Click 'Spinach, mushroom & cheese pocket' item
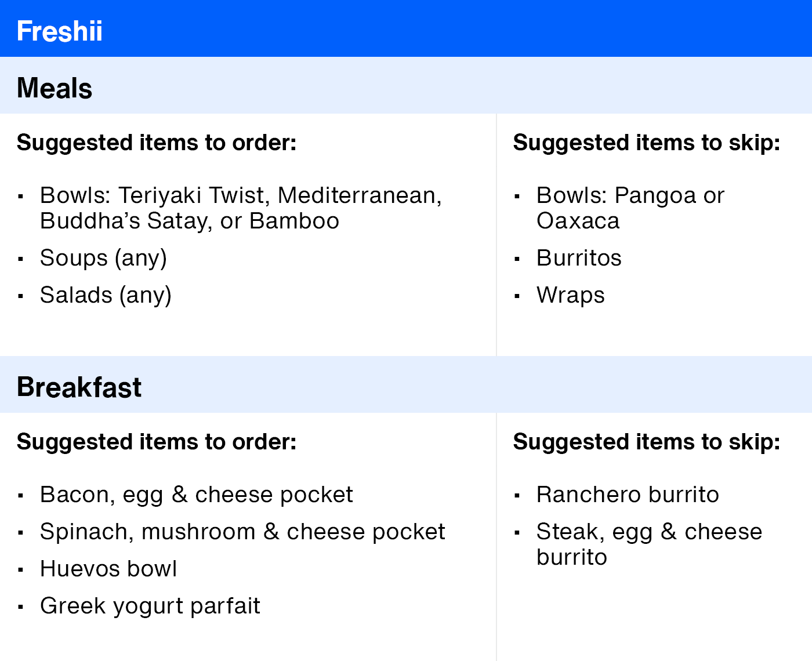Image resolution: width=812 pixels, height=661 pixels. [242, 532]
